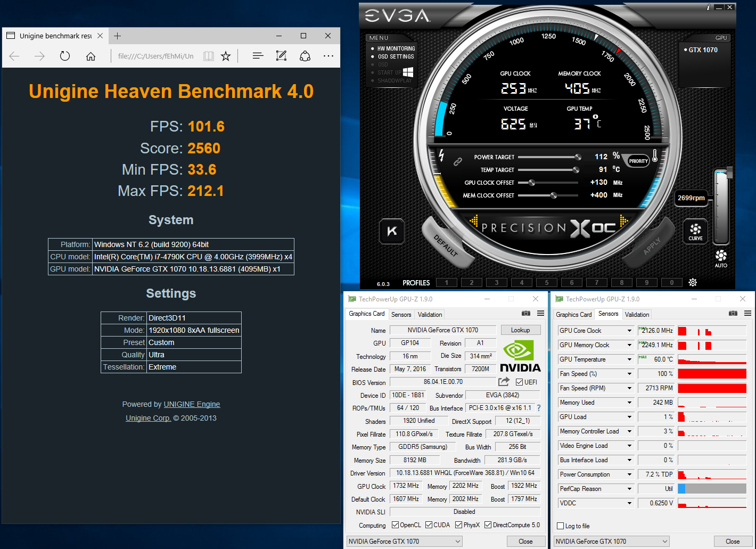Open reading view in Edge
This screenshot has width=756, height=549.
click(209, 56)
